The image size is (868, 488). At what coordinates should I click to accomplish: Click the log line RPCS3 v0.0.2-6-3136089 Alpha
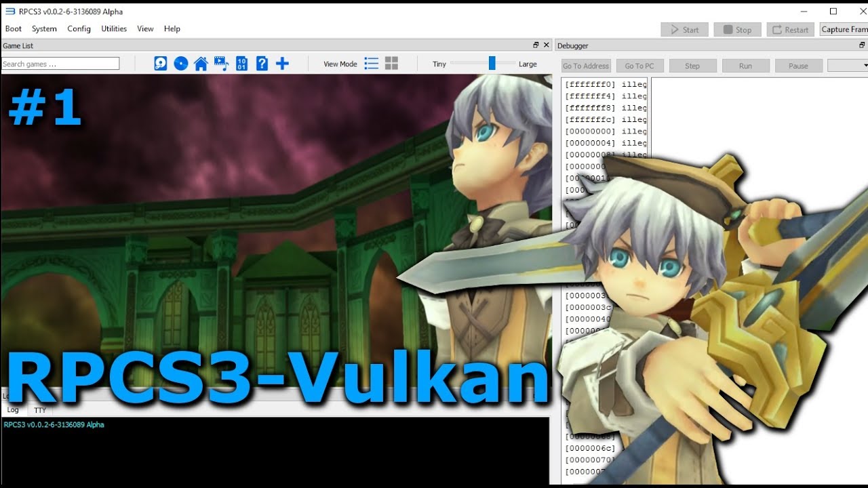[54, 425]
